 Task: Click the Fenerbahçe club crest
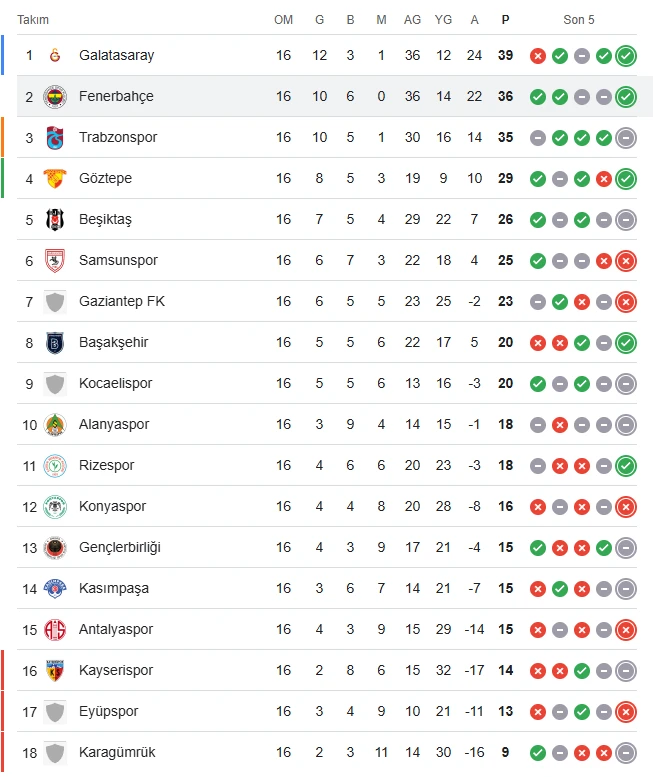[x=55, y=97]
